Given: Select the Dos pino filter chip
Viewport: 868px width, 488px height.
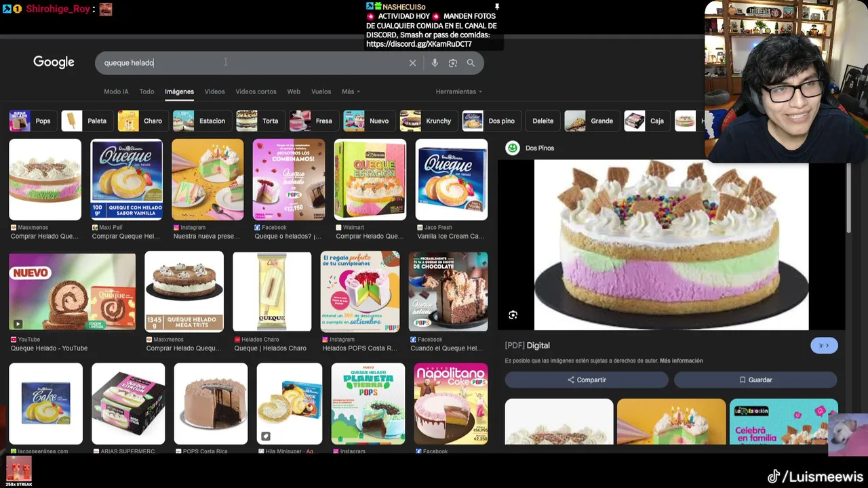Looking at the screenshot, I should tap(491, 121).
